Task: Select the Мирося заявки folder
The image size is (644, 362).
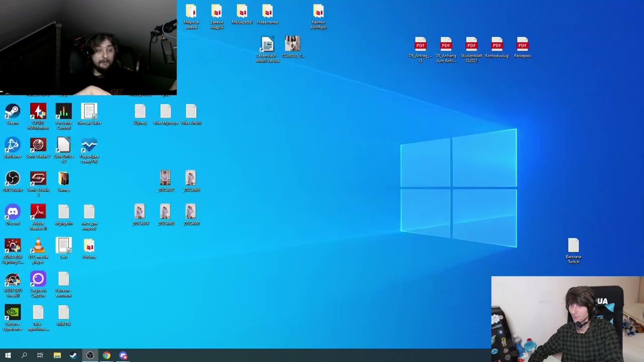Action: tap(191, 16)
